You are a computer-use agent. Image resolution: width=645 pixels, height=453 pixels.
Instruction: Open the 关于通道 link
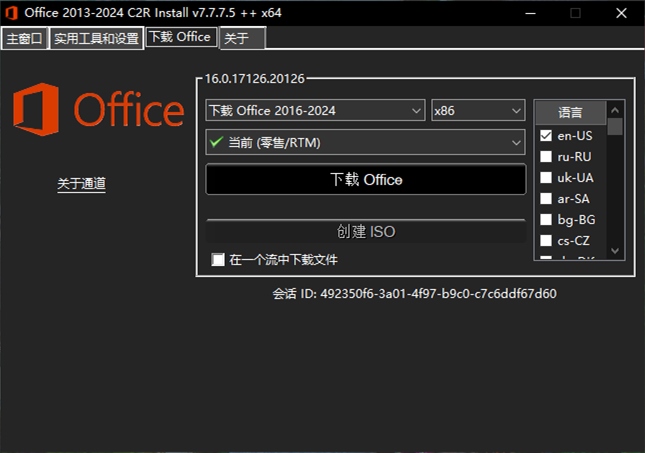click(81, 183)
